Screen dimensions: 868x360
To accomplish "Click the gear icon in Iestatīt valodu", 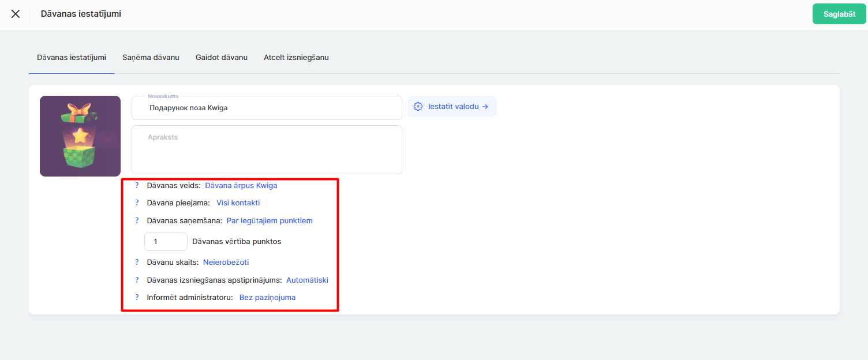I will 418,107.
